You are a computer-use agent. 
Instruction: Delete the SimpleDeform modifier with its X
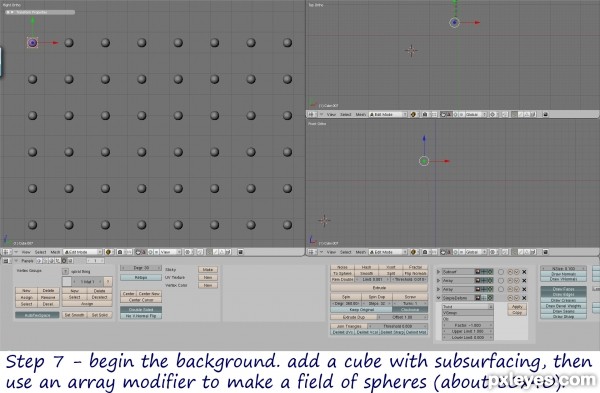point(524,298)
